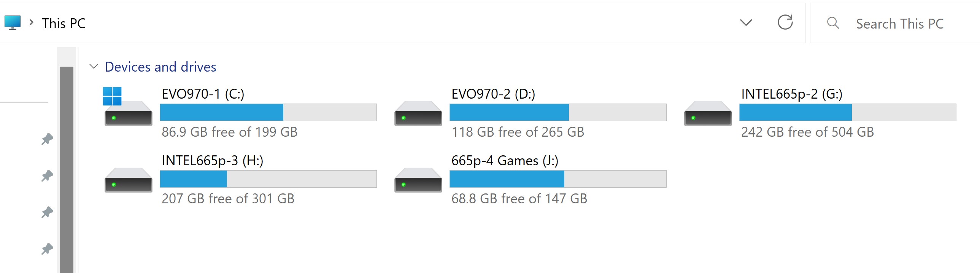This screenshot has width=980, height=273.
Task: Click This PC in the breadcrumb path
Action: pos(63,23)
